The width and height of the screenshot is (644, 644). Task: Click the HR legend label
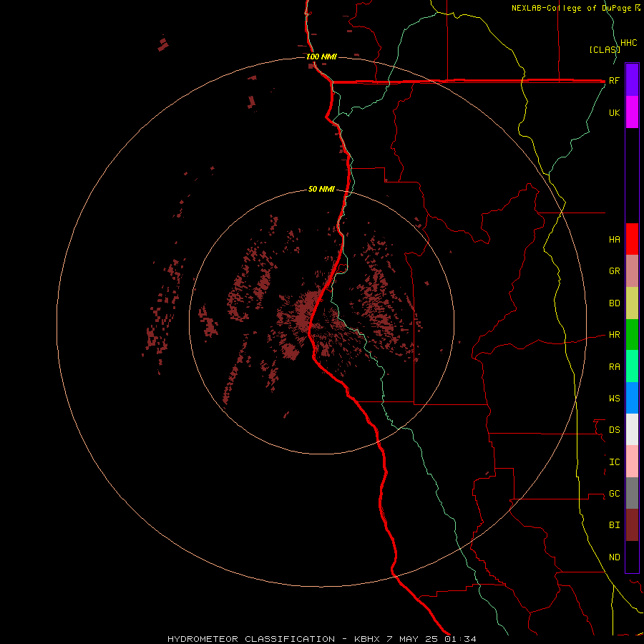coord(615,335)
